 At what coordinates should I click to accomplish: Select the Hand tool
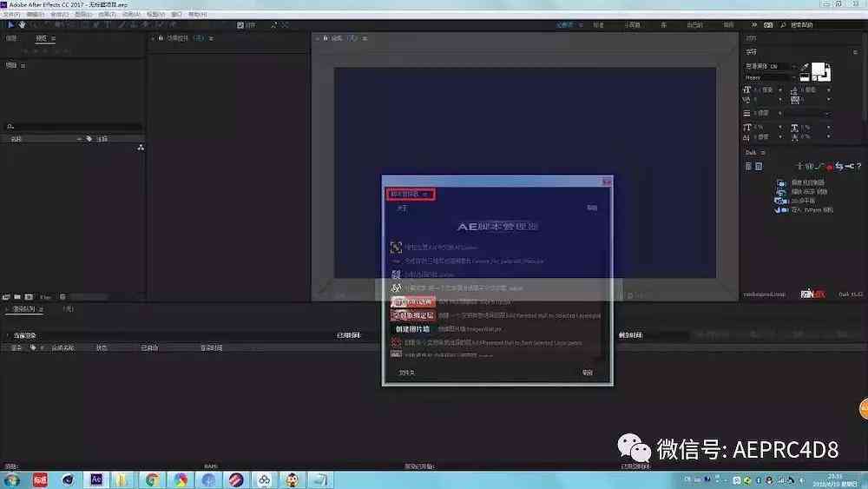[x=23, y=25]
